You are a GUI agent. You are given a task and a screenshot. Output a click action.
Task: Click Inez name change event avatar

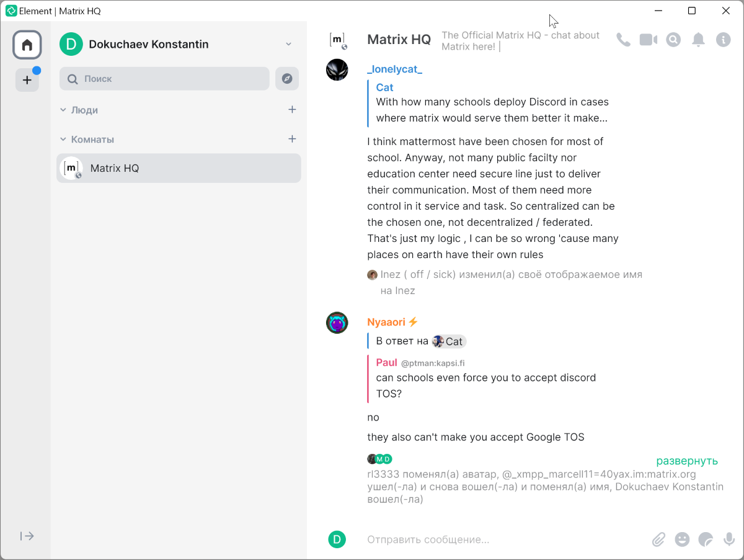click(x=372, y=275)
